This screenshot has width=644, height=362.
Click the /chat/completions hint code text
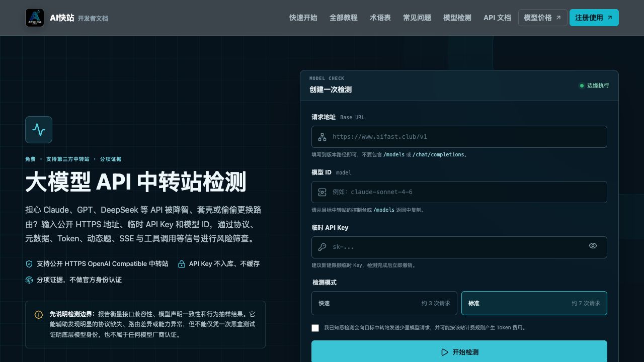pos(438,155)
